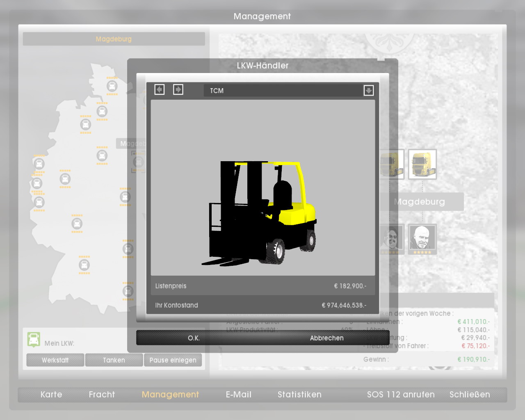Open the Werkstatt button

pos(55,360)
